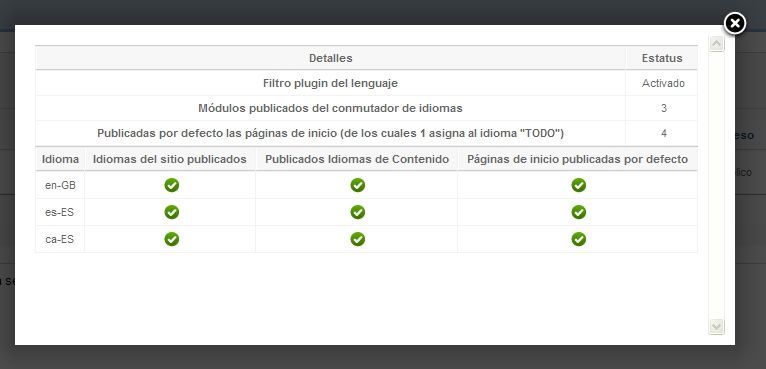Select the 'Filtro plugin del lenguaje' row
Screen dimensions: 766x369
pyautogui.click(x=366, y=83)
